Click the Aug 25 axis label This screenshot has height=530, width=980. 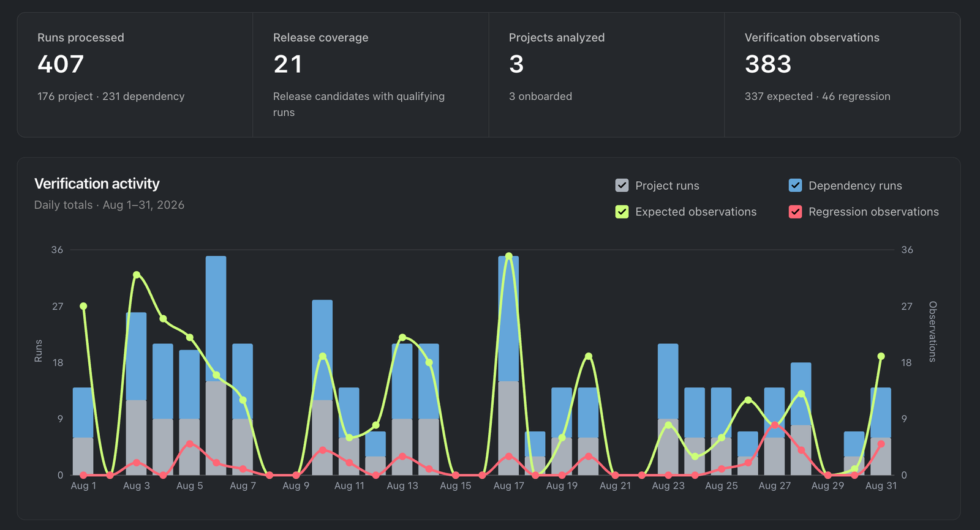tap(722, 485)
